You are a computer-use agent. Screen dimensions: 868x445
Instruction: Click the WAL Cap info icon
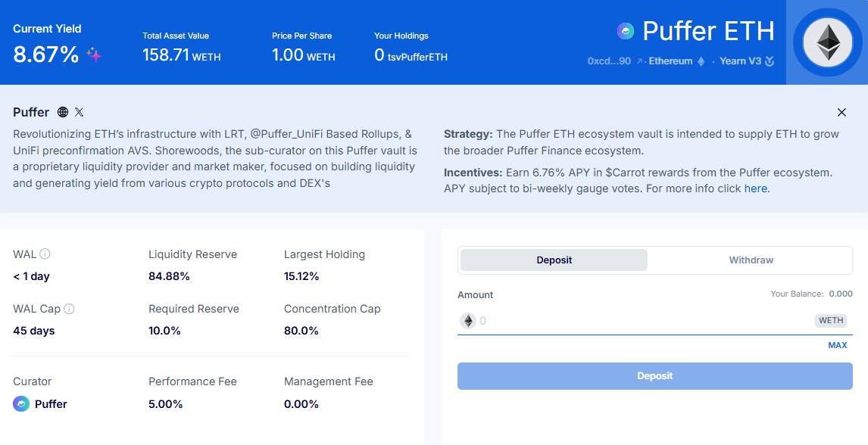click(69, 309)
